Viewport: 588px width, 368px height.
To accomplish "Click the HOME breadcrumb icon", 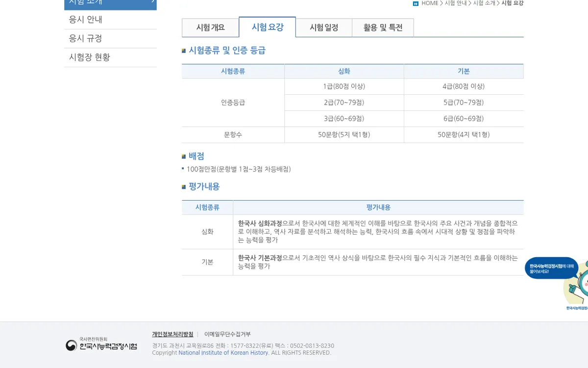I will pyautogui.click(x=416, y=3).
